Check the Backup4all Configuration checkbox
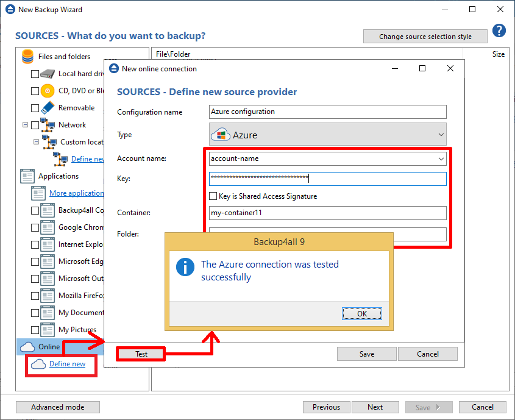515x420 pixels. click(35, 210)
